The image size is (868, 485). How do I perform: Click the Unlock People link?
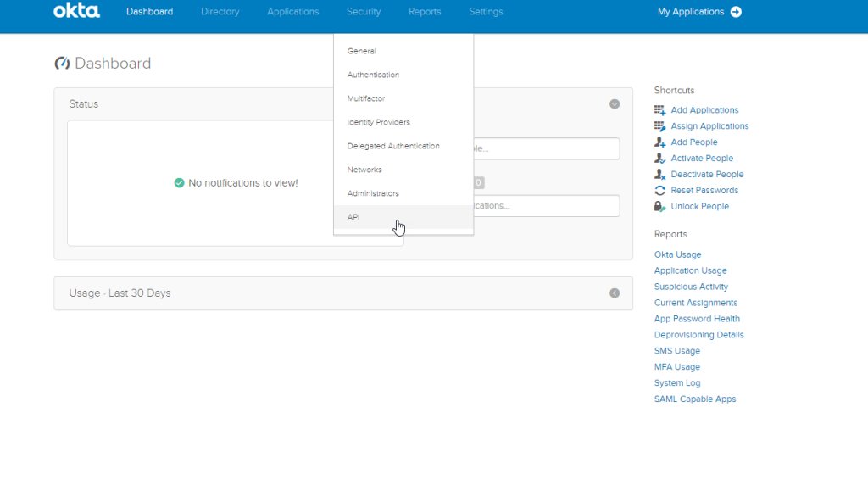[699, 207]
